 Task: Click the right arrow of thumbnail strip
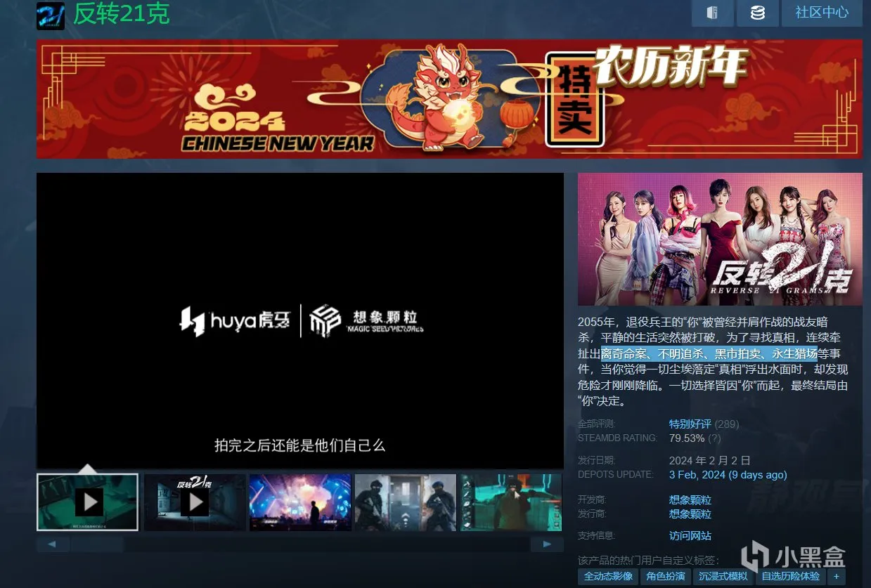pos(547,544)
